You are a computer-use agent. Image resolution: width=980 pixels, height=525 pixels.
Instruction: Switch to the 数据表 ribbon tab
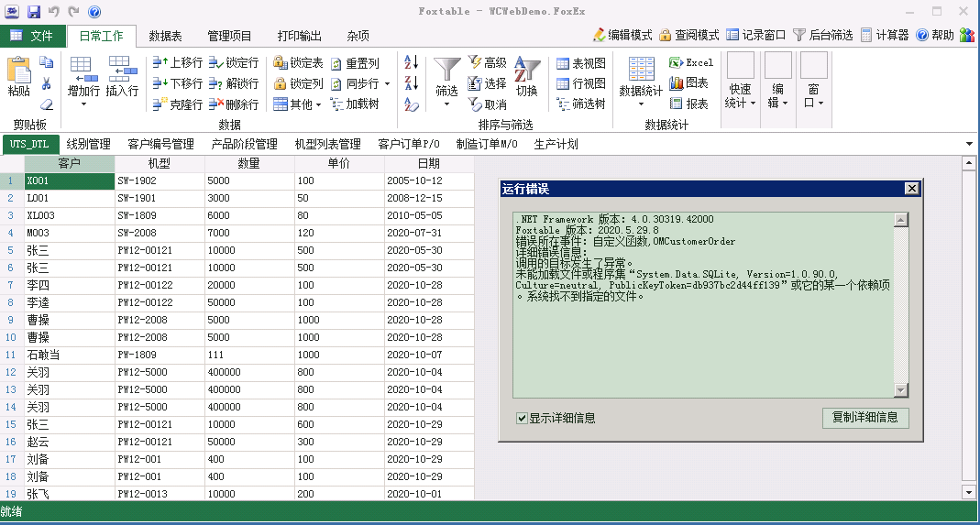(165, 36)
